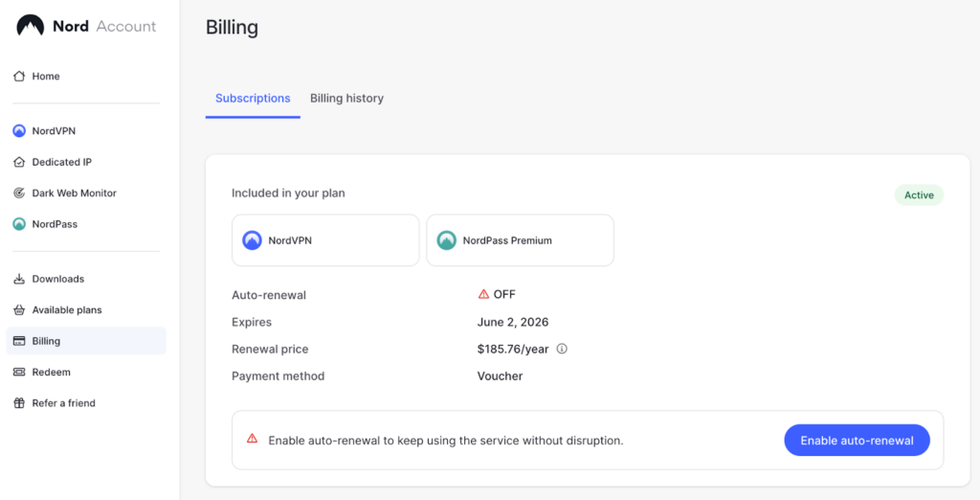Click the NordPass Premium plan card
Viewport: 980px width, 500px height.
(520, 240)
